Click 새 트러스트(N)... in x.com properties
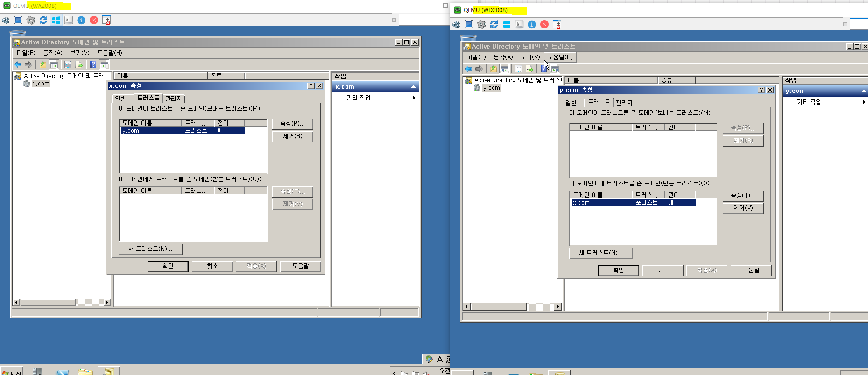The image size is (868, 375). tap(150, 249)
